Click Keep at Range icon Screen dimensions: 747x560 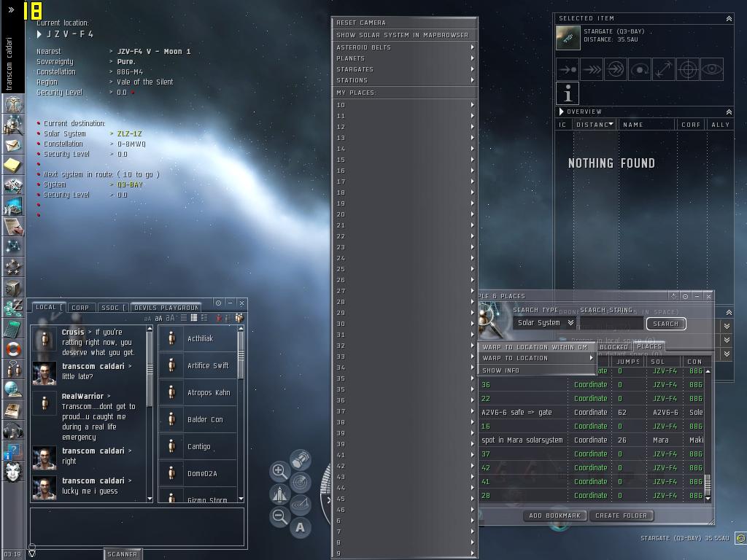pyautogui.click(x=664, y=69)
